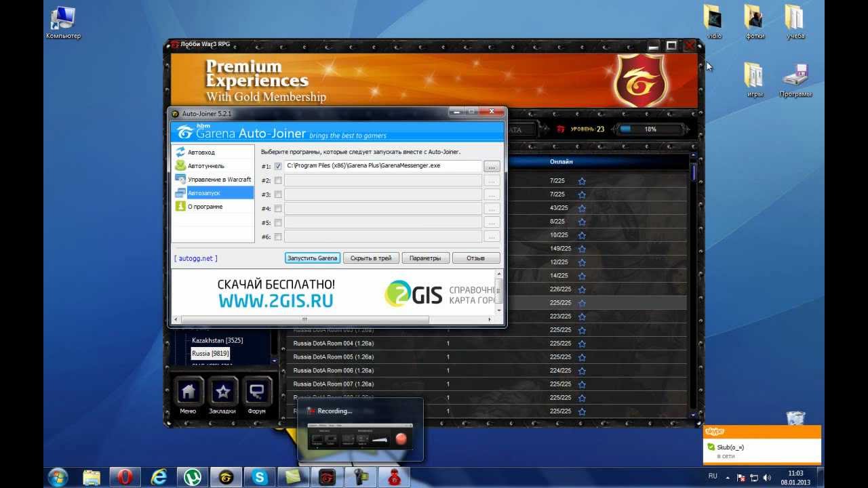Open the 2GIS advertisement banner
The height and width of the screenshot is (488, 868).
(x=333, y=292)
